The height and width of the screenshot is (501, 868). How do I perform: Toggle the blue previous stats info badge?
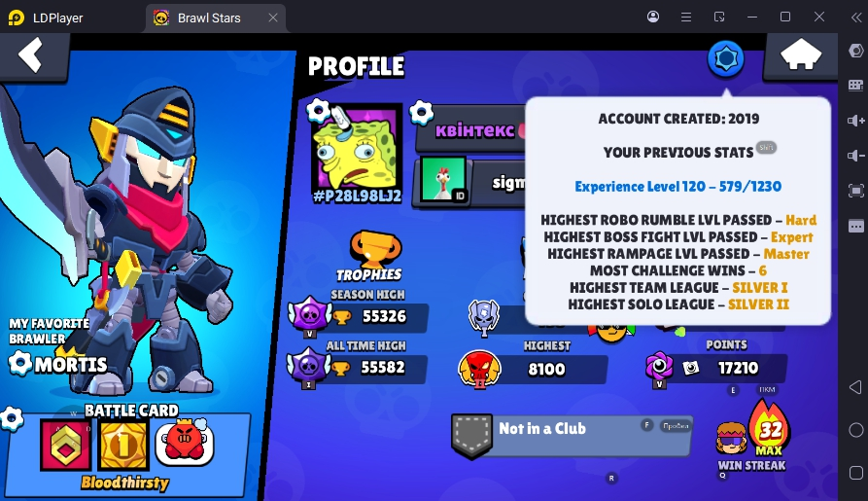(725, 58)
